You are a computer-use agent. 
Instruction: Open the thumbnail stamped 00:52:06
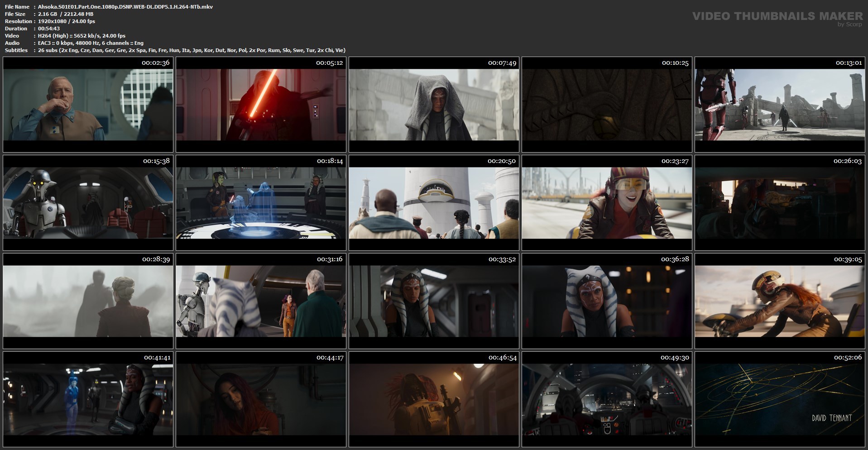pyautogui.click(x=780, y=399)
